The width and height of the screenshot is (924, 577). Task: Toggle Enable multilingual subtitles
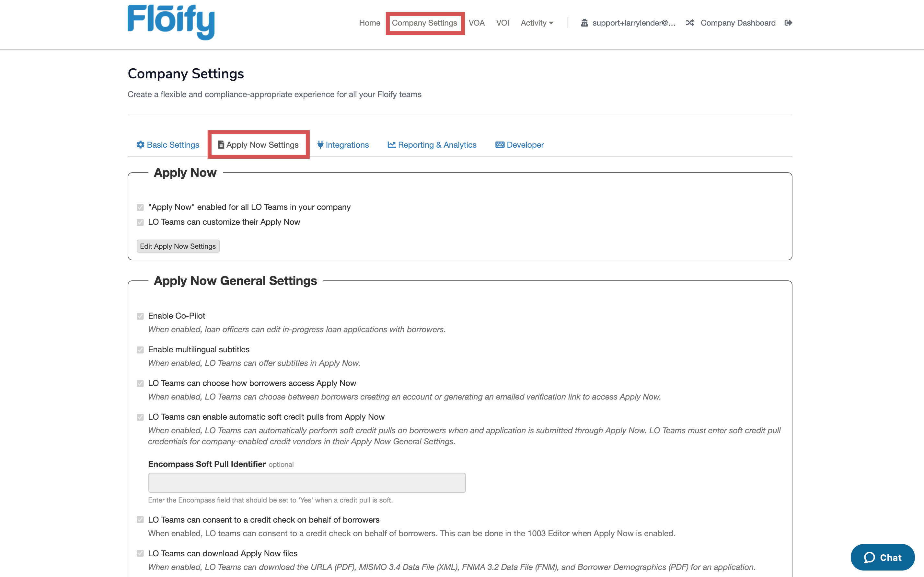(140, 350)
